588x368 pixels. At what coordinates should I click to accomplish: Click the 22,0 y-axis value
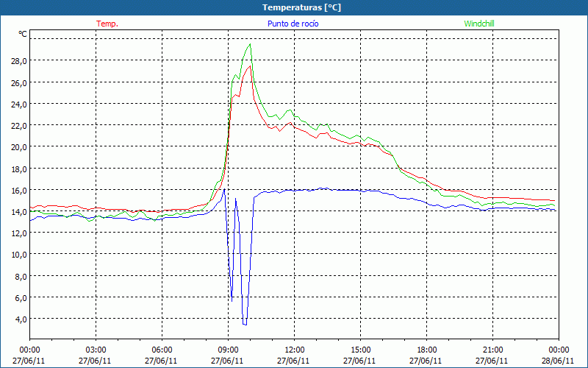click(19, 126)
